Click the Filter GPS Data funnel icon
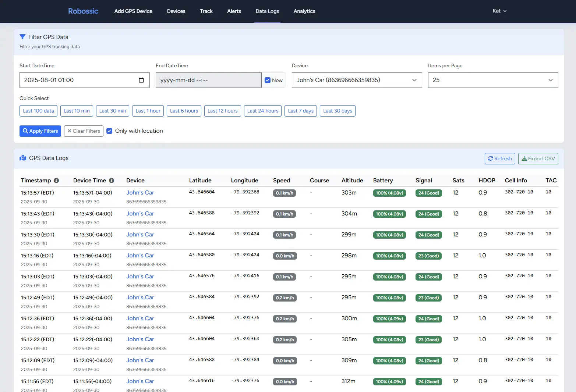The width and height of the screenshot is (576, 392). [22, 37]
